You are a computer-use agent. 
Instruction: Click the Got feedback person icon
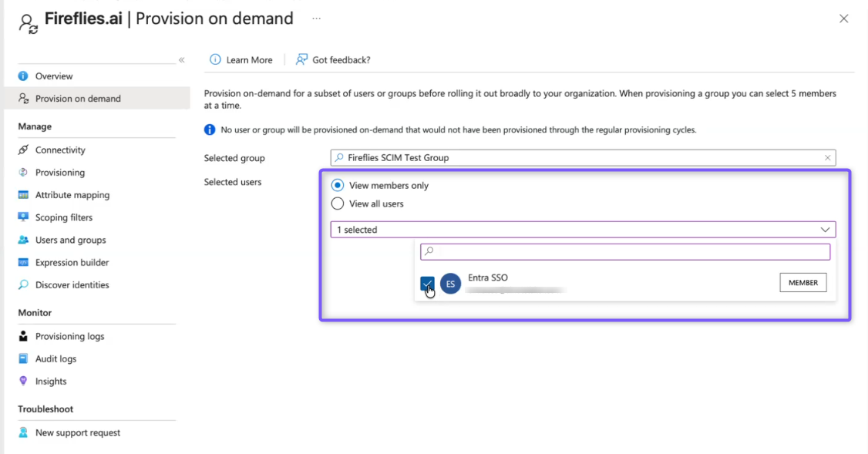point(301,60)
